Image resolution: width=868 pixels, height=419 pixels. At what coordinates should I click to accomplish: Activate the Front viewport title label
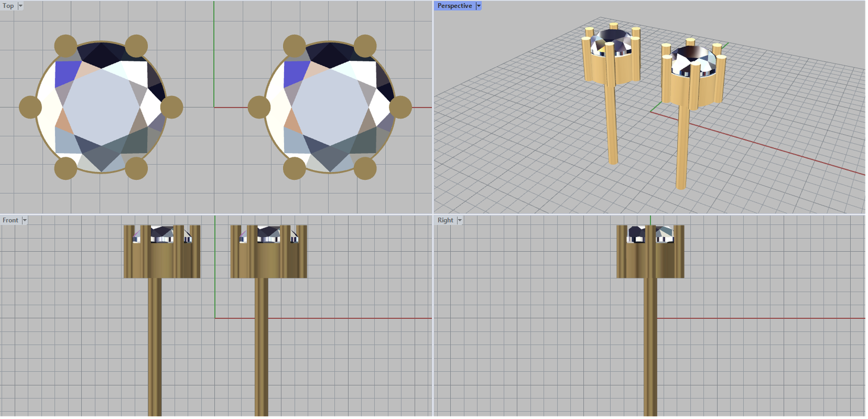pyautogui.click(x=10, y=220)
